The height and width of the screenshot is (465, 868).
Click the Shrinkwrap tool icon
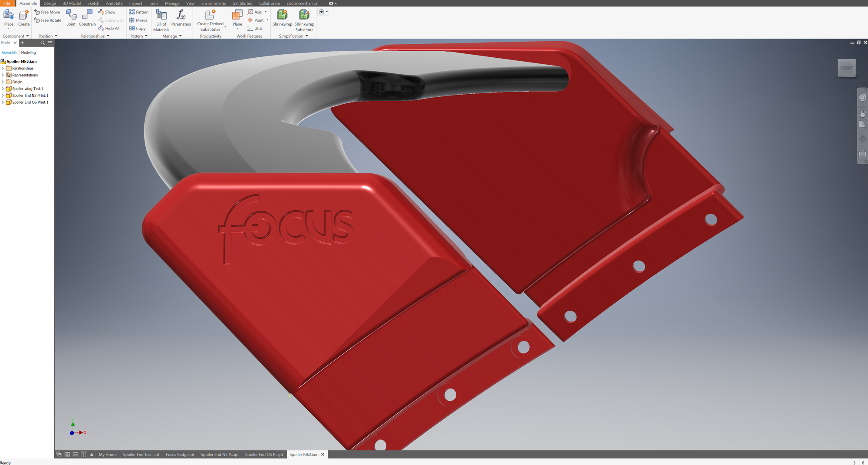click(282, 15)
